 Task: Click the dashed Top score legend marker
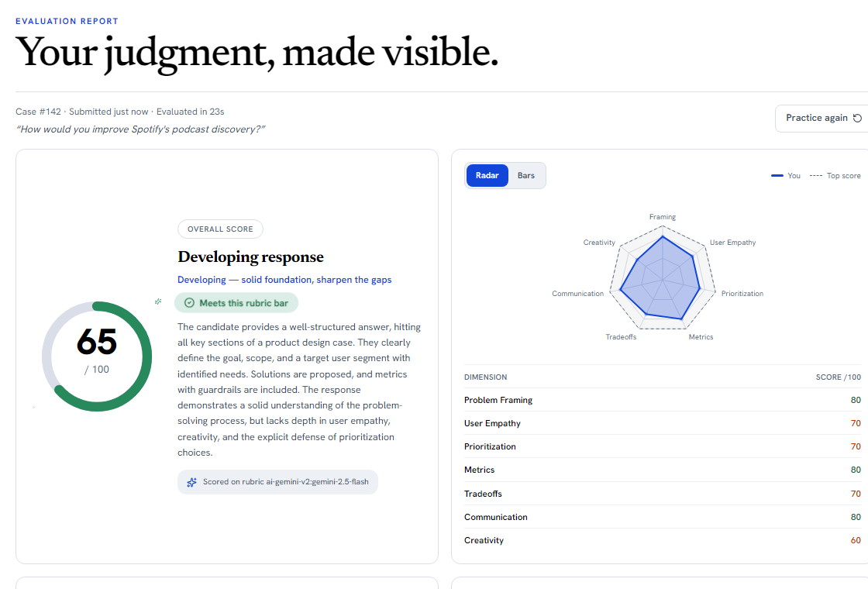point(815,175)
